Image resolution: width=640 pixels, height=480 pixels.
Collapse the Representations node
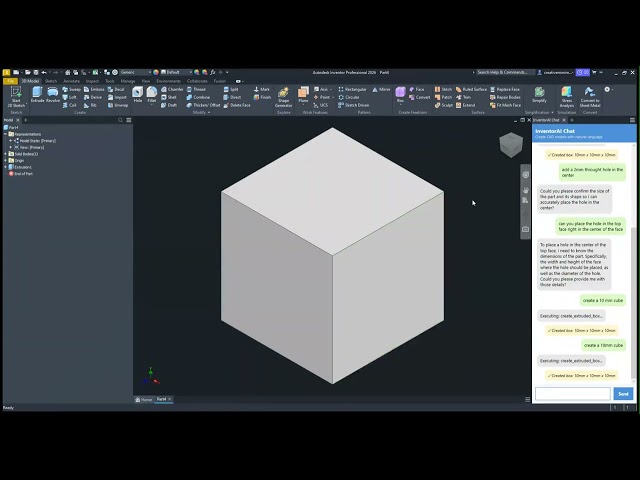point(5,134)
